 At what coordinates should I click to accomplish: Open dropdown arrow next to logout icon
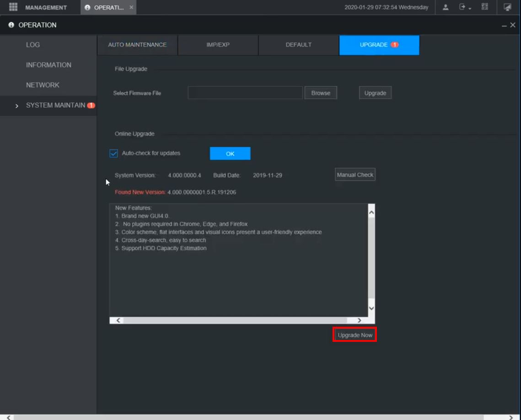[x=470, y=9]
